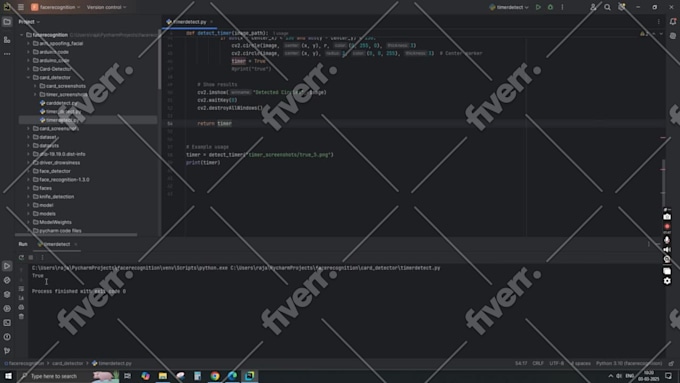Click card_detector in the breadcrumb bar

pos(67,363)
